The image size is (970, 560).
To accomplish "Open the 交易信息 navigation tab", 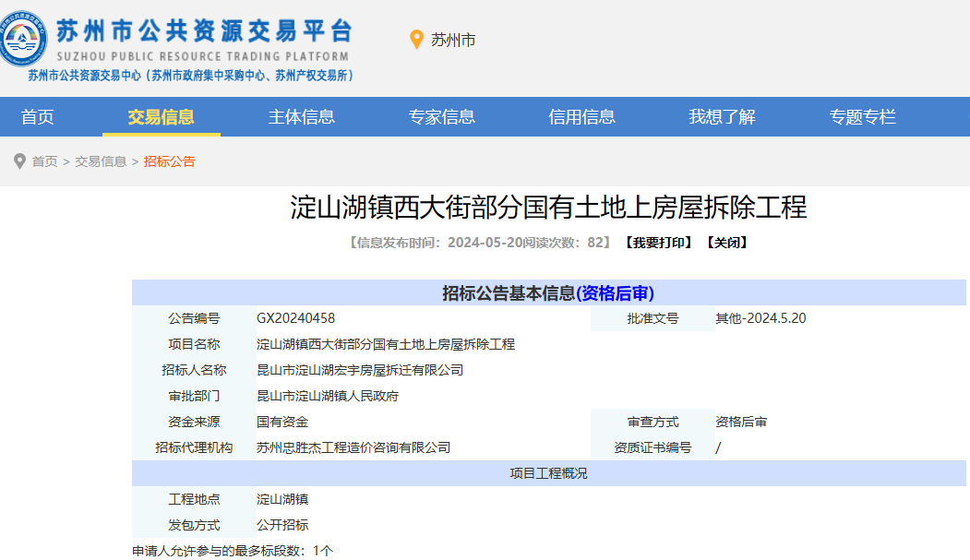I will tap(161, 117).
